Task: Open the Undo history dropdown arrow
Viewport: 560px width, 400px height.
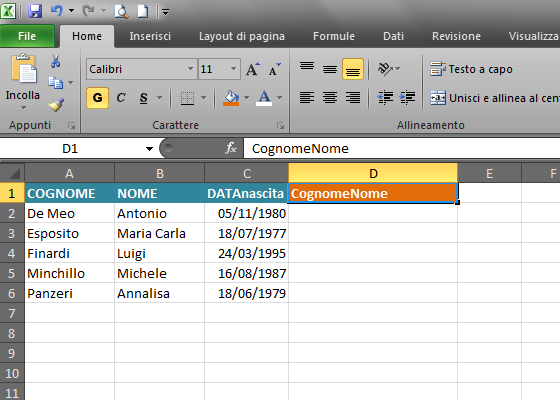Action: (x=71, y=11)
